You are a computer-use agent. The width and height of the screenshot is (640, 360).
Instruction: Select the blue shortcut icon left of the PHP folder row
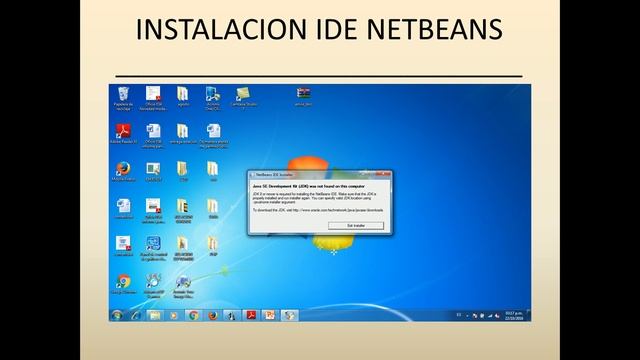[153, 249]
